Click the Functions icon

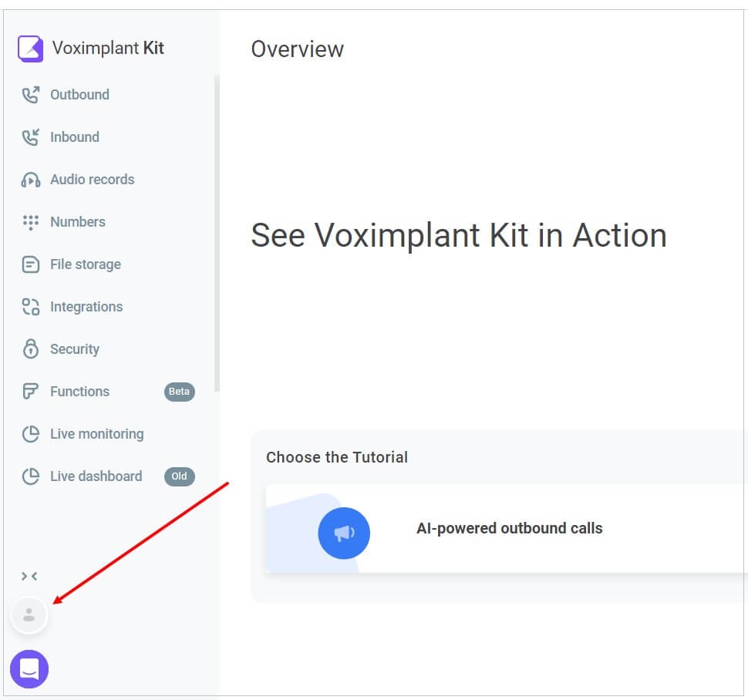click(x=31, y=392)
